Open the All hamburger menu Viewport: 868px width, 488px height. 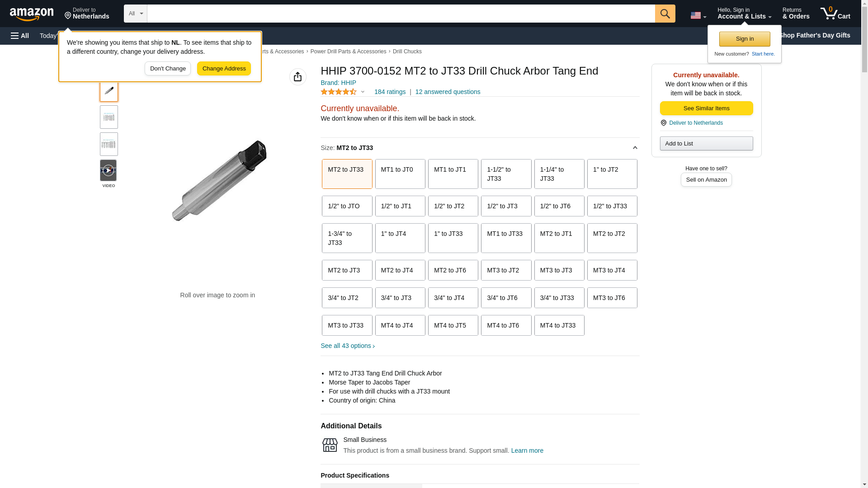pos(20,36)
